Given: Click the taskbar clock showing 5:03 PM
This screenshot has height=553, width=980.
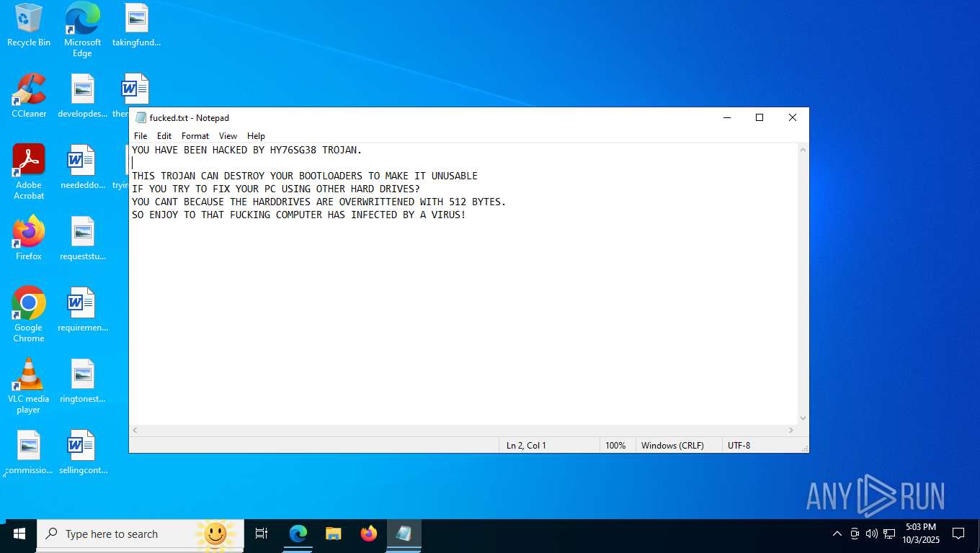Looking at the screenshot, I should (x=921, y=534).
